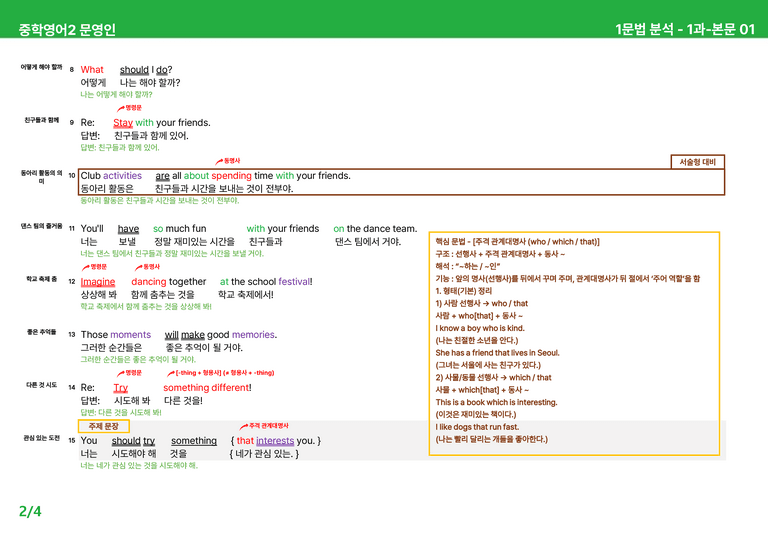
Task: Click purple word "festival" in sentence 12
Action: tap(294, 282)
